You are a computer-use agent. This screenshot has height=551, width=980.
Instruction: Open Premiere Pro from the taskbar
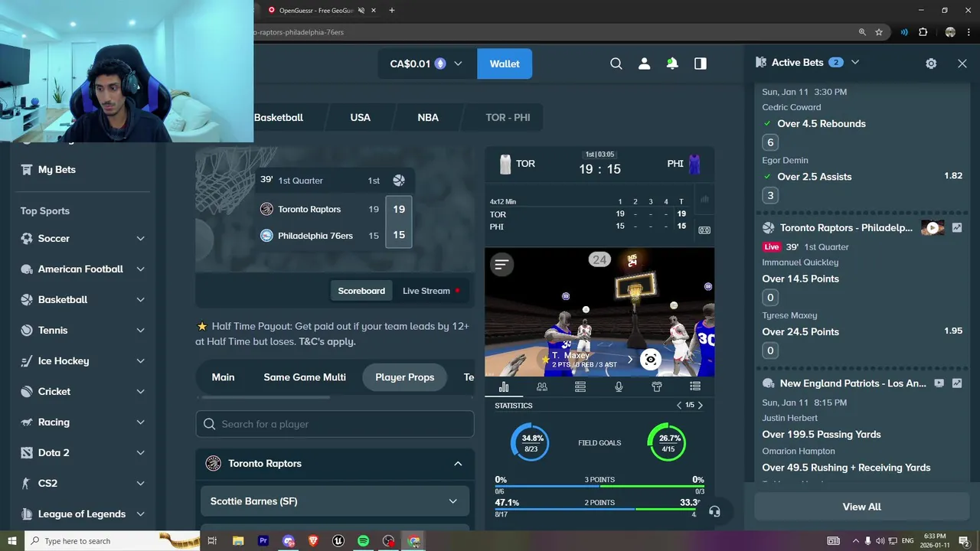point(263,541)
